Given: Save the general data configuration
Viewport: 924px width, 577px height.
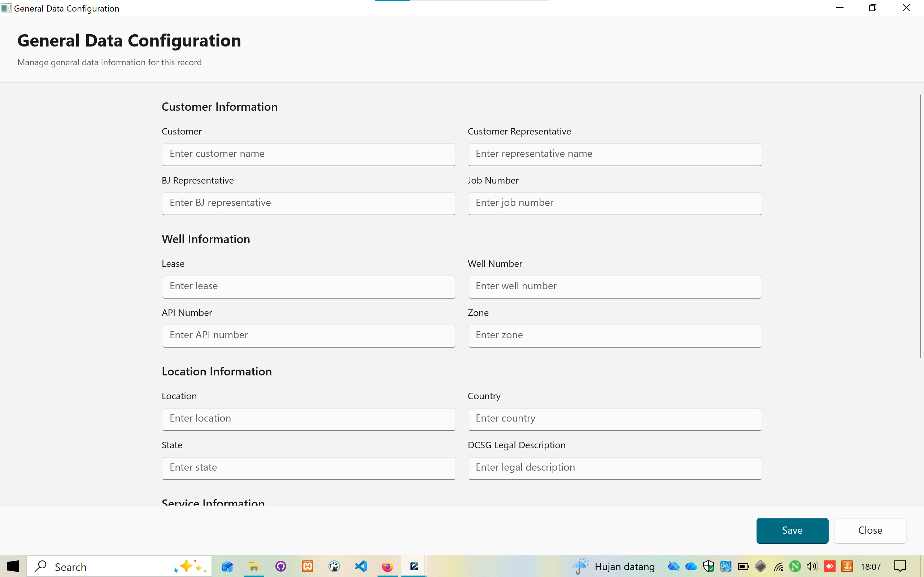Looking at the screenshot, I should click(792, 530).
